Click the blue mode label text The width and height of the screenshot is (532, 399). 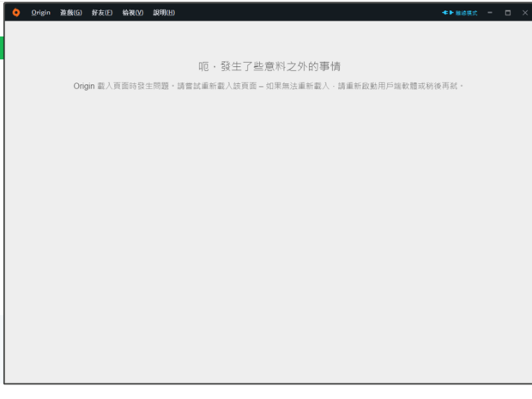pyautogui.click(x=466, y=13)
